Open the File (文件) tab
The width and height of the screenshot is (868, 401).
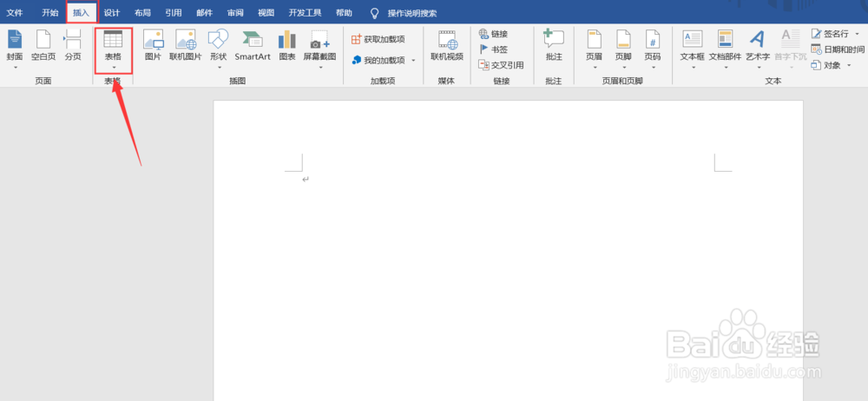coord(15,12)
